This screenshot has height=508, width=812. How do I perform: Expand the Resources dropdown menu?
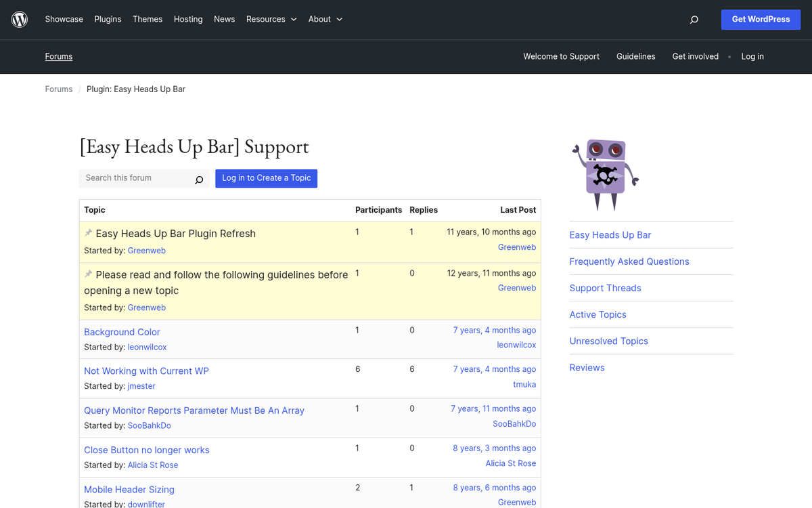pos(271,19)
